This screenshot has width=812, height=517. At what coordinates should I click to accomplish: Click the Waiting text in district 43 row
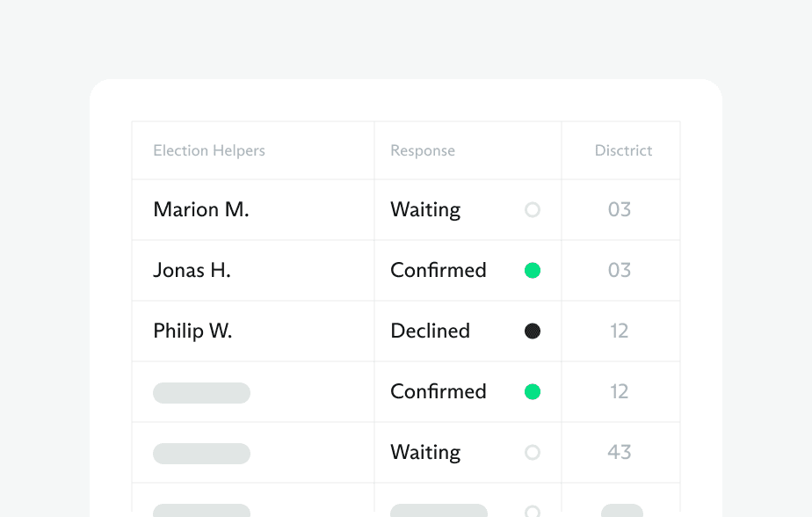tap(425, 453)
